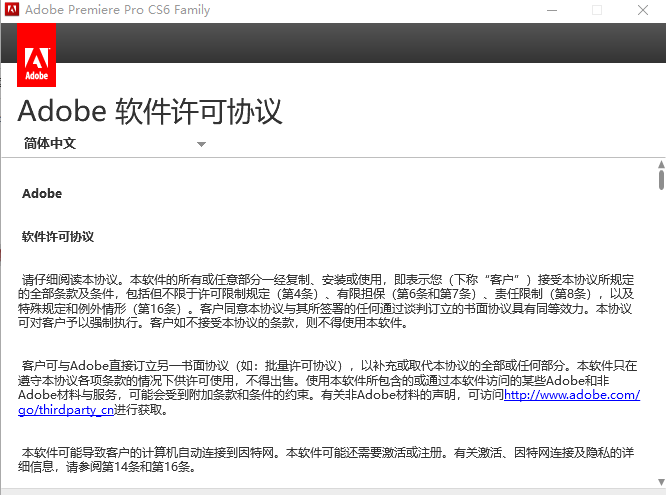Click the paragraph starting 请仔细阅读本协议
666x495 pixels.
[326, 301]
